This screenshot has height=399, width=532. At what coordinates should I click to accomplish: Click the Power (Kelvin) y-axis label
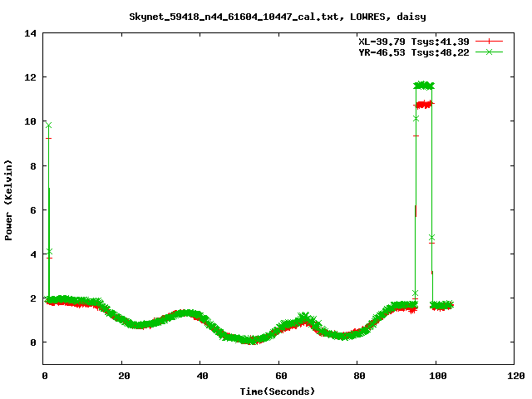(8, 200)
